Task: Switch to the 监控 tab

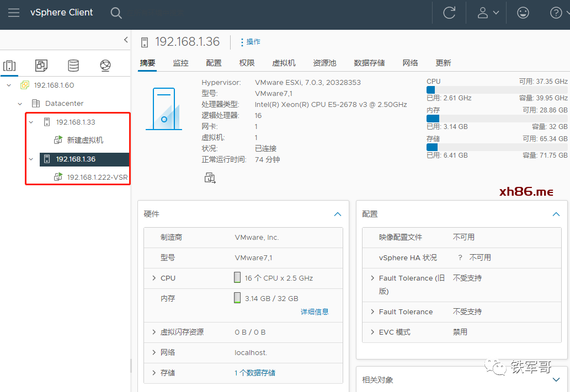Action: click(x=180, y=63)
